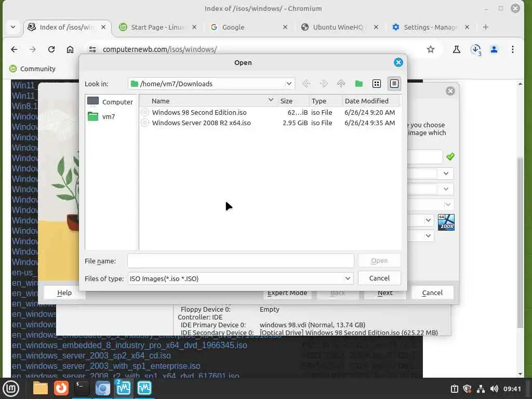Select vm7 home folder in the sidebar
This screenshot has height=399, width=532.
point(101,117)
